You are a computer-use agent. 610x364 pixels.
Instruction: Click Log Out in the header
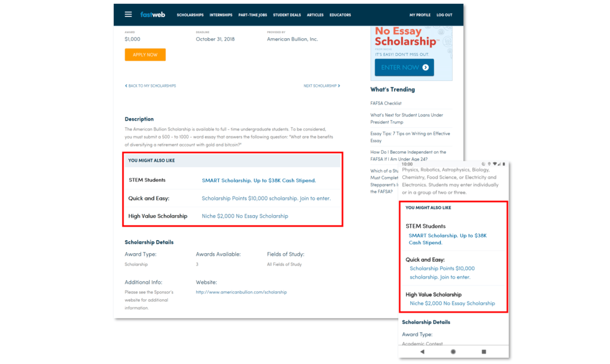pyautogui.click(x=444, y=15)
